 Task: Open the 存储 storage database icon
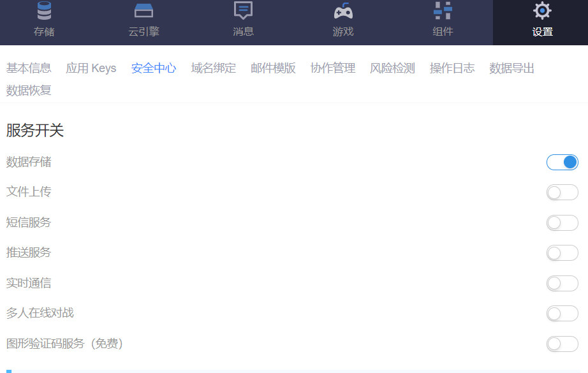pos(44,11)
